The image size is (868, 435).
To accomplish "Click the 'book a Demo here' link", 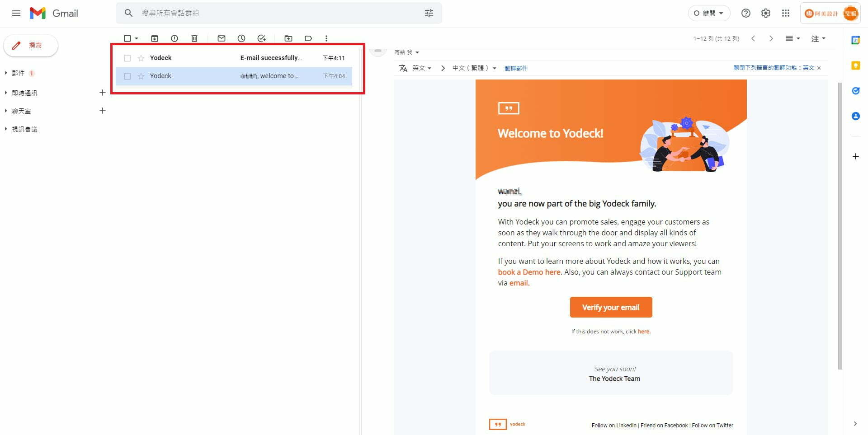I will [529, 272].
